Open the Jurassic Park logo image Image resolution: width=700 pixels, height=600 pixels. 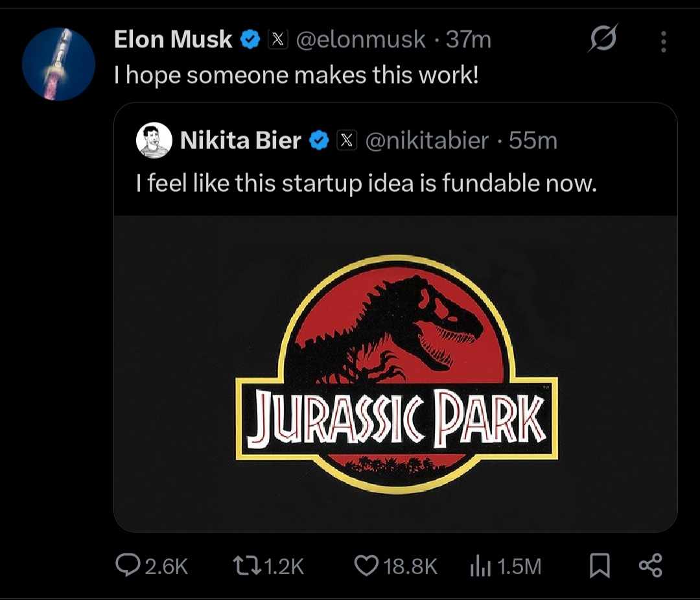pyautogui.click(x=395, y=373)
